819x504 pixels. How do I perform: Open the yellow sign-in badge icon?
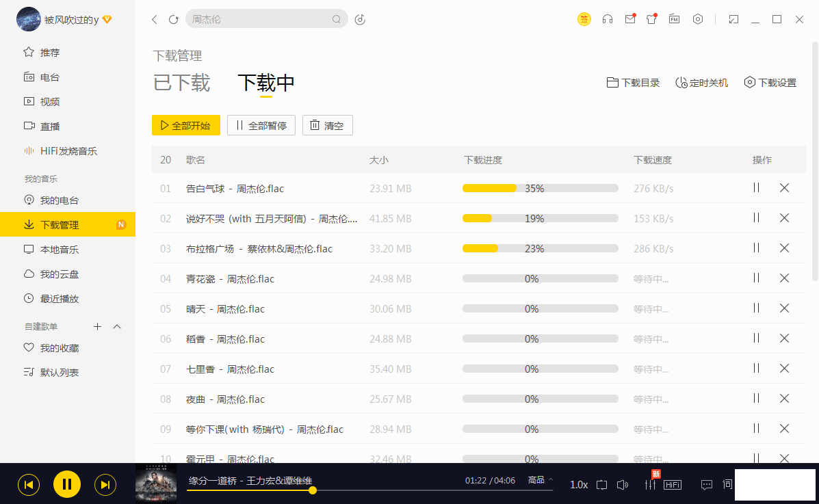pos(584,19)
